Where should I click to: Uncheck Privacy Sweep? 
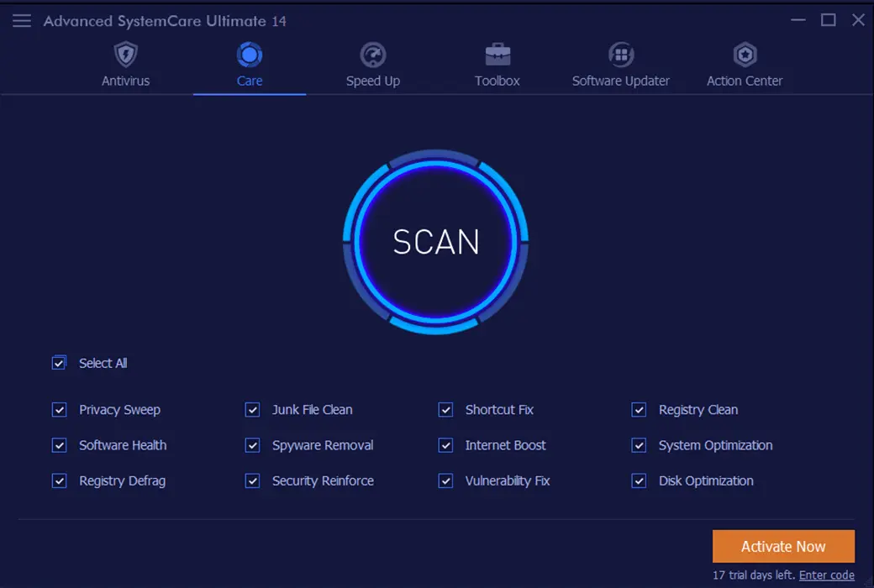pyautogui.click(x=59, y=410)
